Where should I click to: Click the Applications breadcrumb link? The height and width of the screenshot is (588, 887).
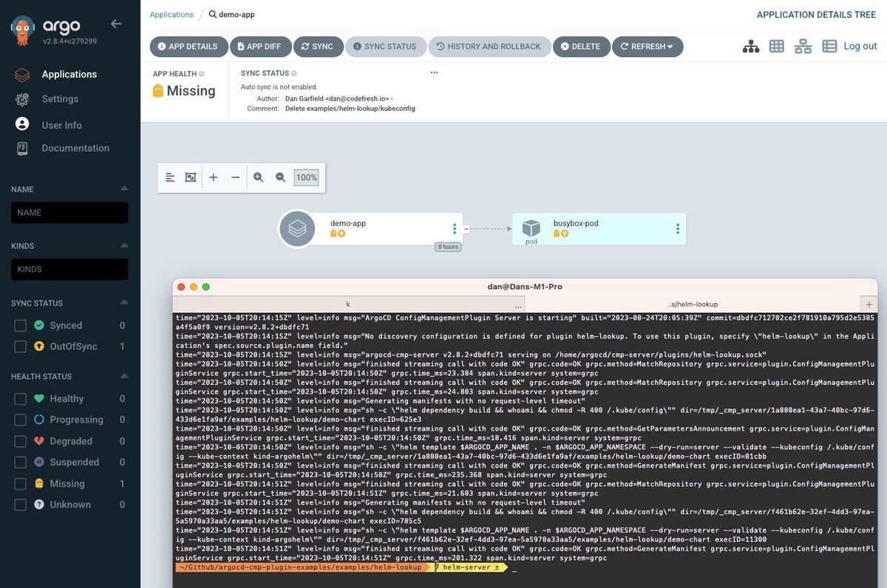[x=171, y=15]
